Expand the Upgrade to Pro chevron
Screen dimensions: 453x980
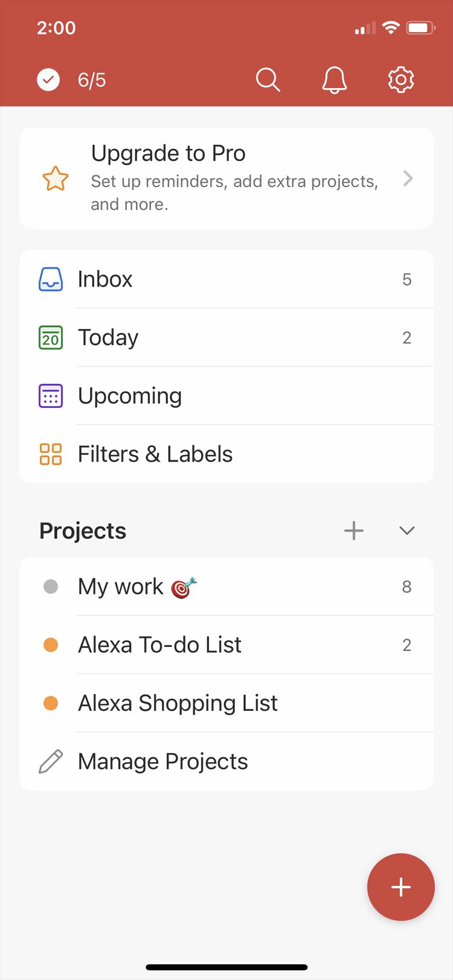pyautogui.click(x=408, y=179)
